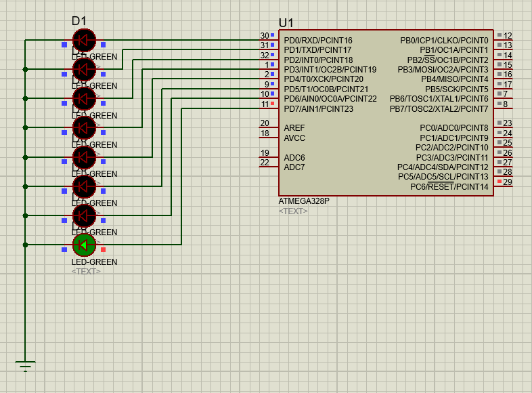Click pin number 29 beside PC6/RESET
The image size is (532, 393).
(508, 182)
